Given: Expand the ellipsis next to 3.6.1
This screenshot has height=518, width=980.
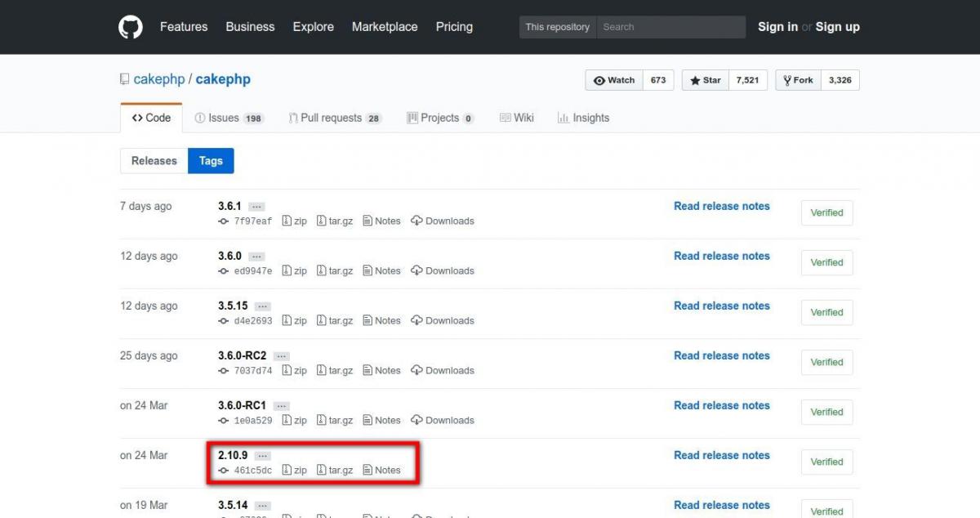Looking at the screenshot, I should (x=256, y=208).
